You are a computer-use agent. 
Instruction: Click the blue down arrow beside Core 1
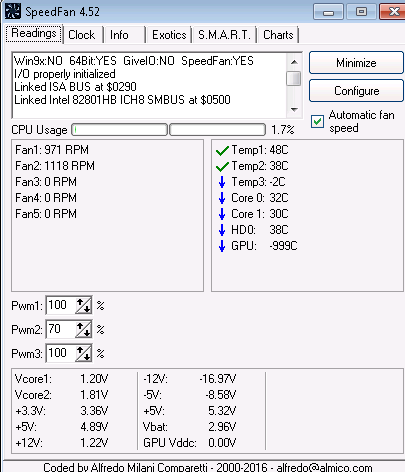222,214
